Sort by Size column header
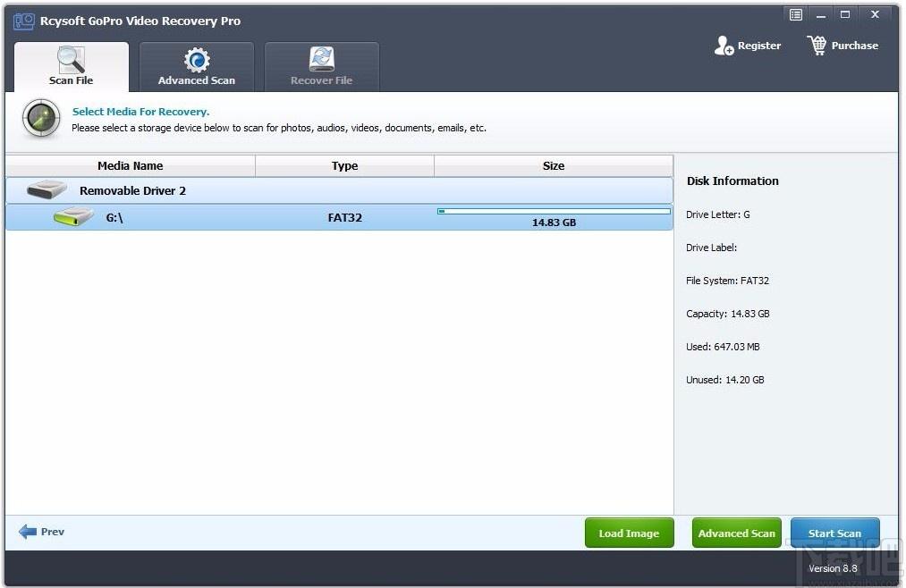Viewport: 906px width, 588px height. click(554, 166)
